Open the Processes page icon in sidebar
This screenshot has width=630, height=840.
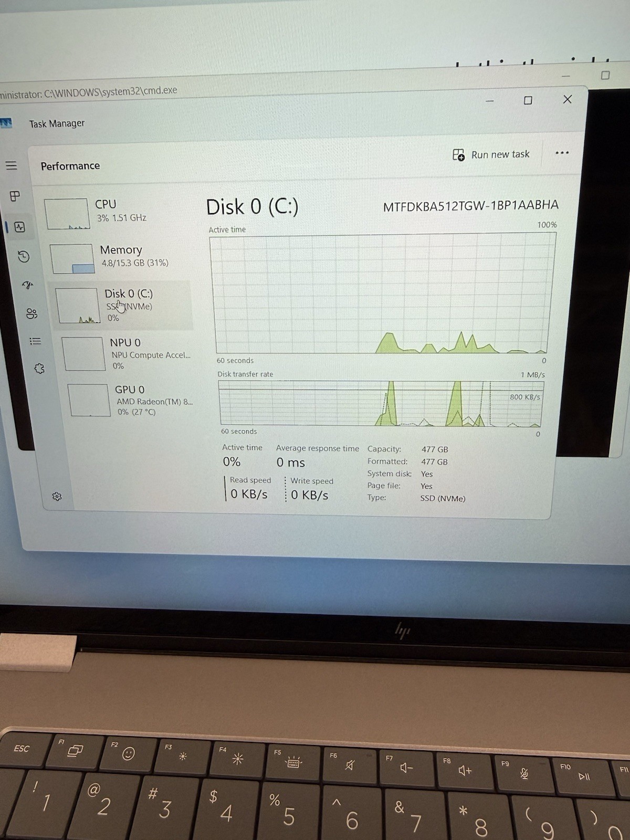pyautogui.click(x=15, y=196)
